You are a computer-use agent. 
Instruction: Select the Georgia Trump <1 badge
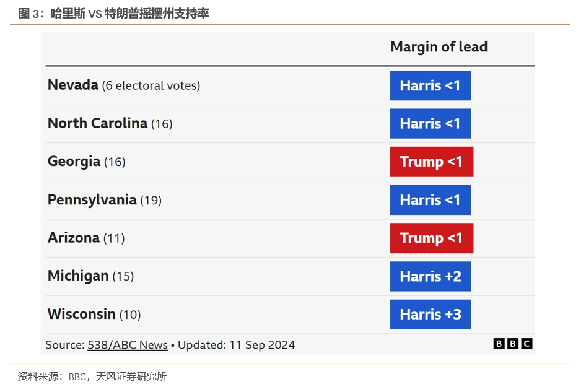click(x=431, y=162)
